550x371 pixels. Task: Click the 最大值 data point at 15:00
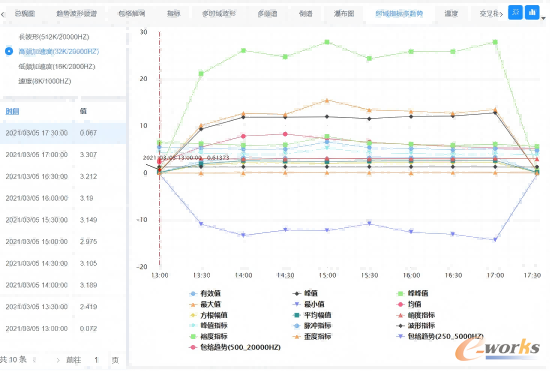pyautogui.click(x=327, y=100)
